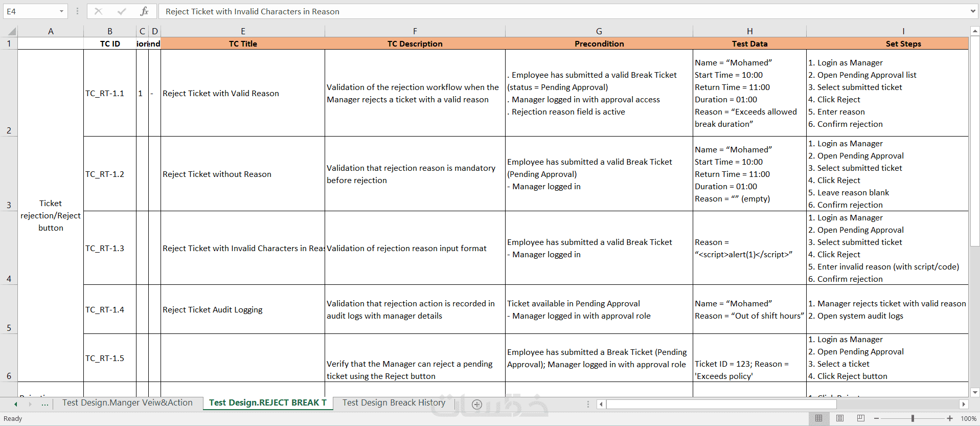Select column C header
The height and width of the screenshot is (426, 980).
[142, 31]
